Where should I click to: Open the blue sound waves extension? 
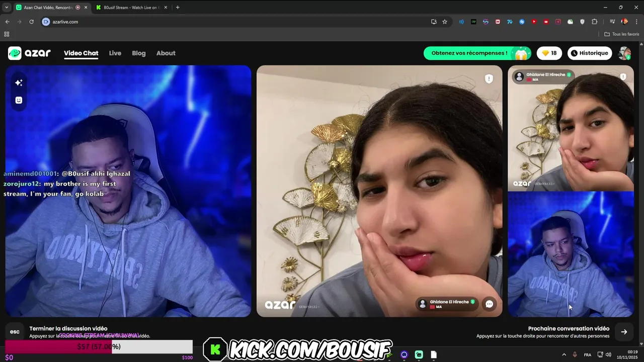click(x=461, y=22)
